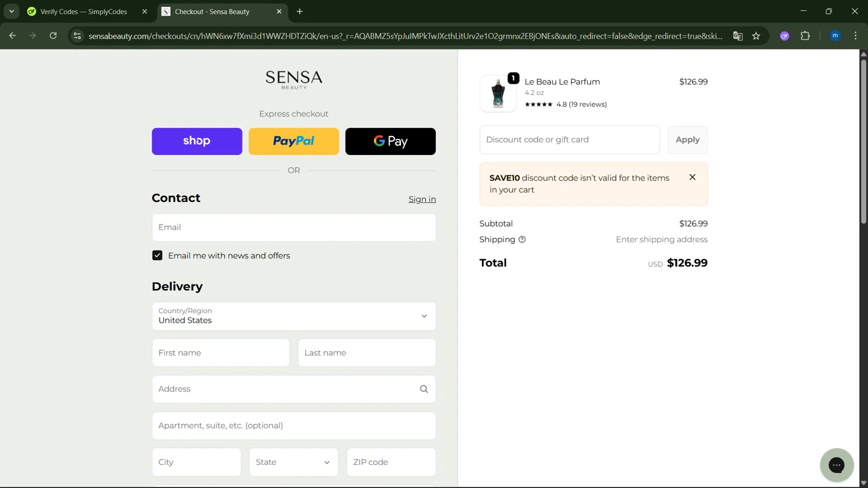Focus the Email input field
The height and width of the screenshot is (488, 868).
click(x=294, y=227)
